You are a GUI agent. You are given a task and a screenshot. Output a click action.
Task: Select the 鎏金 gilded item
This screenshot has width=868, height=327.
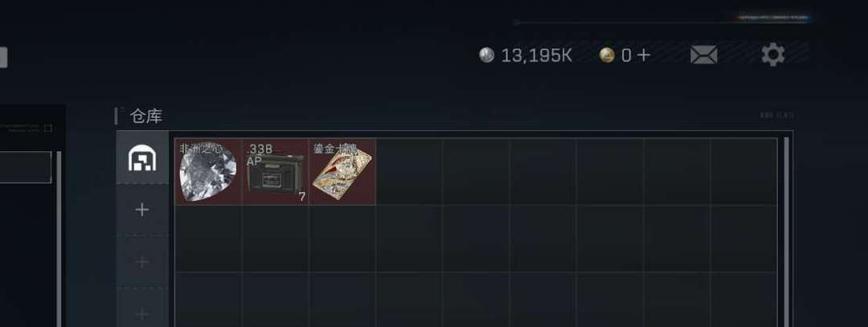pyautogui.click(x=342, y=171)
